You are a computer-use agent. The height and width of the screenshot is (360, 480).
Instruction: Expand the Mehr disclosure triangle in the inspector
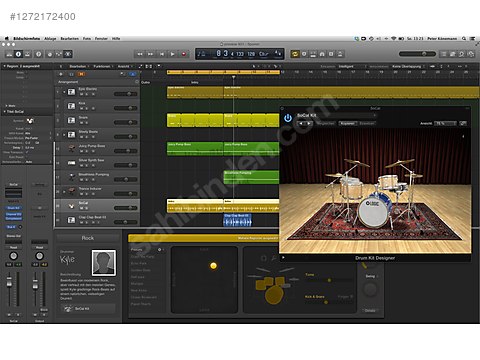click(6, 106)
